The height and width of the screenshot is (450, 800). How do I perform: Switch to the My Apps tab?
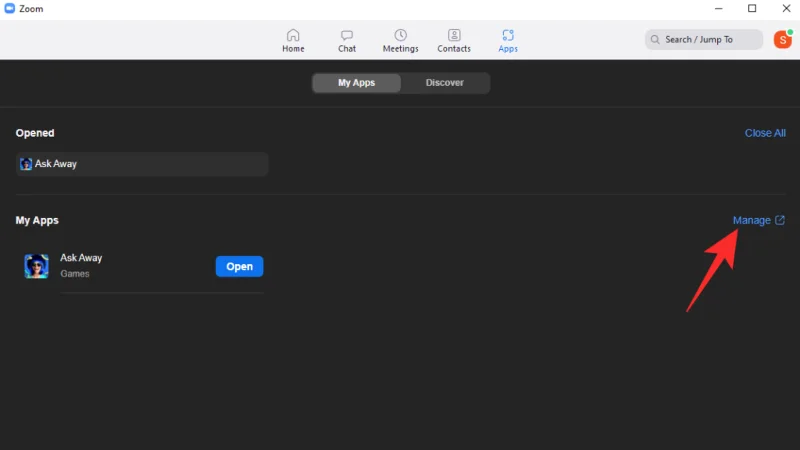[356, 83]
